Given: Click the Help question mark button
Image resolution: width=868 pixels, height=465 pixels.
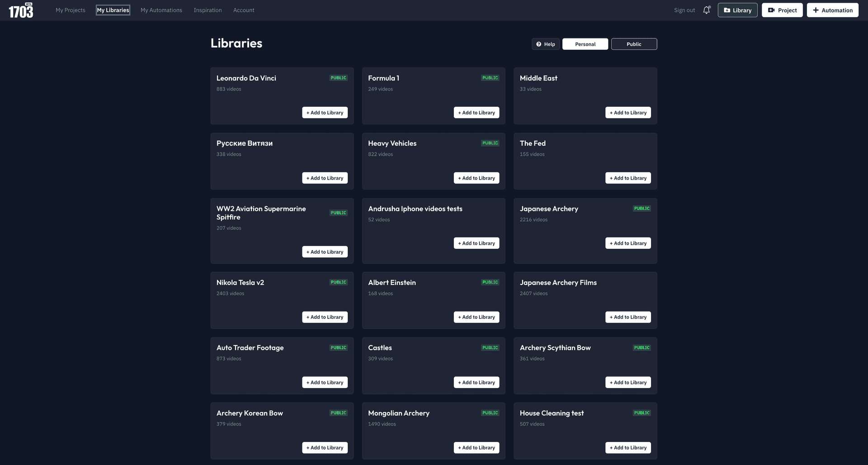Looking at the screenshot, I should tap(546, 44).
